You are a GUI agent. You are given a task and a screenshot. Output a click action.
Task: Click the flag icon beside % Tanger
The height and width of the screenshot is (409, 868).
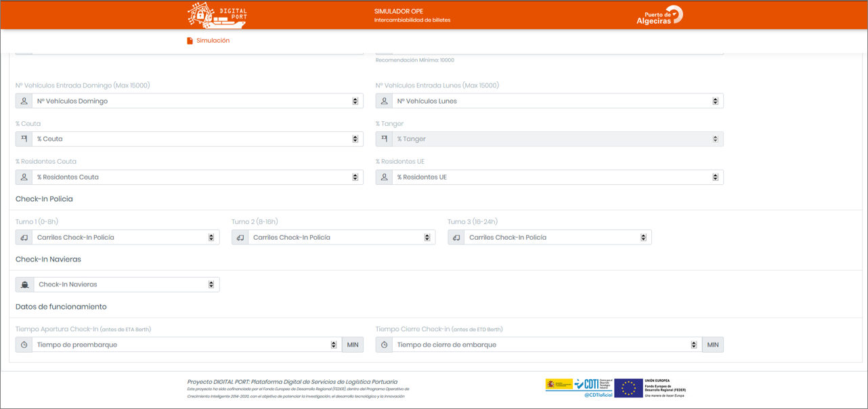(x=384, y=139)
